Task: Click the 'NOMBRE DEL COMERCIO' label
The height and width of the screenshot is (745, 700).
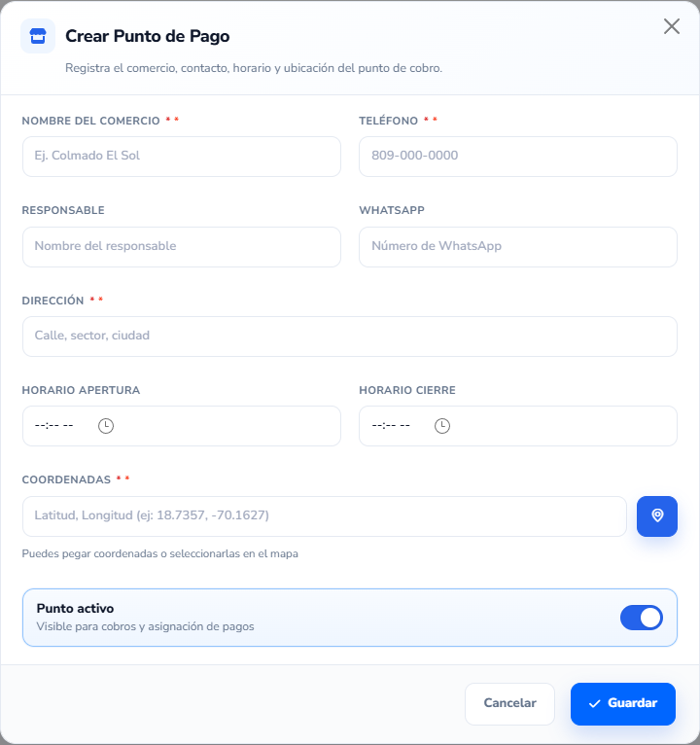Action: click(90, 121)
